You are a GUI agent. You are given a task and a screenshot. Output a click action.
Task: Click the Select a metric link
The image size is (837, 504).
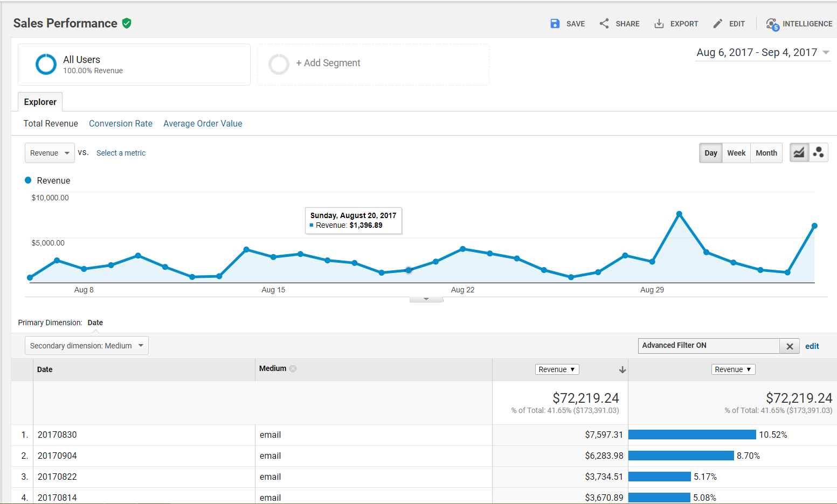pyautogui.click(x=121, y=153)
